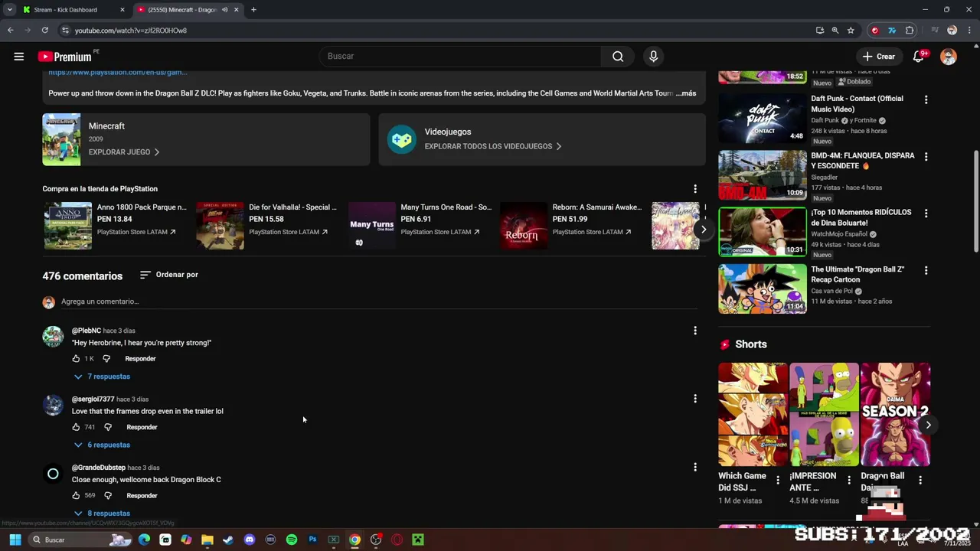The image size is (980, 551).
Task: Open options for Top 10 Momentos video
Action: [x=926, y=213]
